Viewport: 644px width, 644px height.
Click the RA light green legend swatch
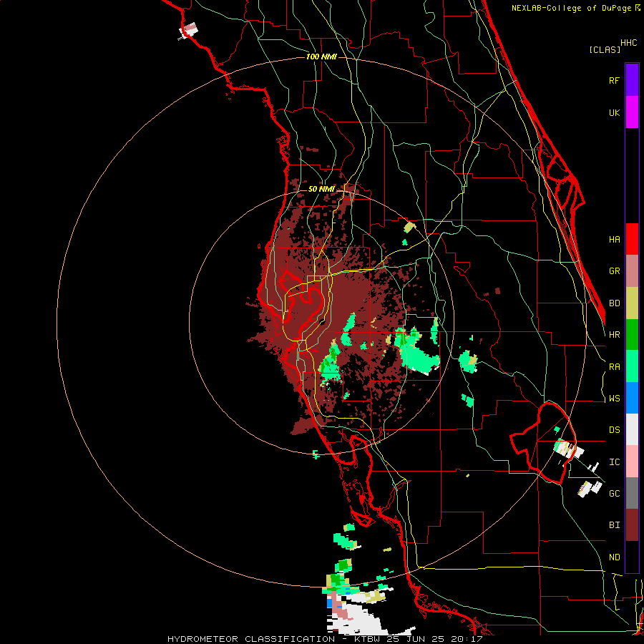click(x=632, y=366)
